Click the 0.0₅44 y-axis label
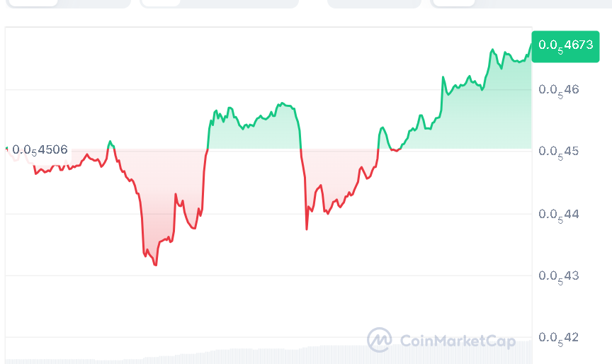 [559, 213]
